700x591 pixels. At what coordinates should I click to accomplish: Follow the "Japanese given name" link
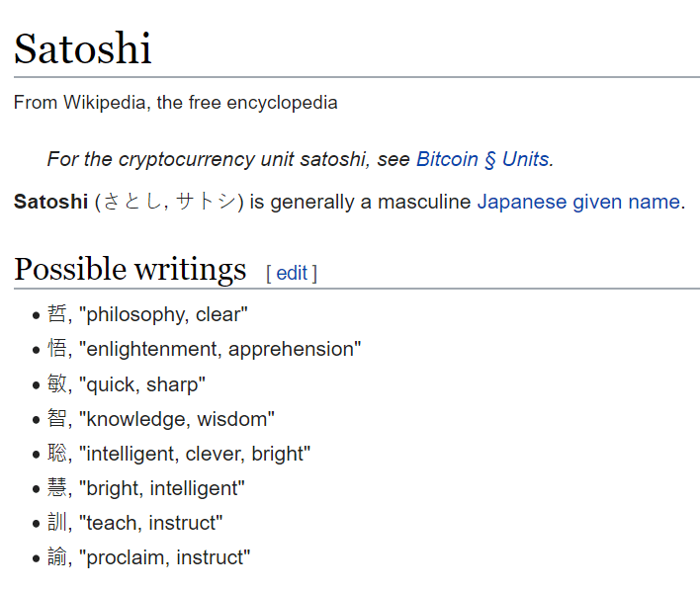pos(578,202)
